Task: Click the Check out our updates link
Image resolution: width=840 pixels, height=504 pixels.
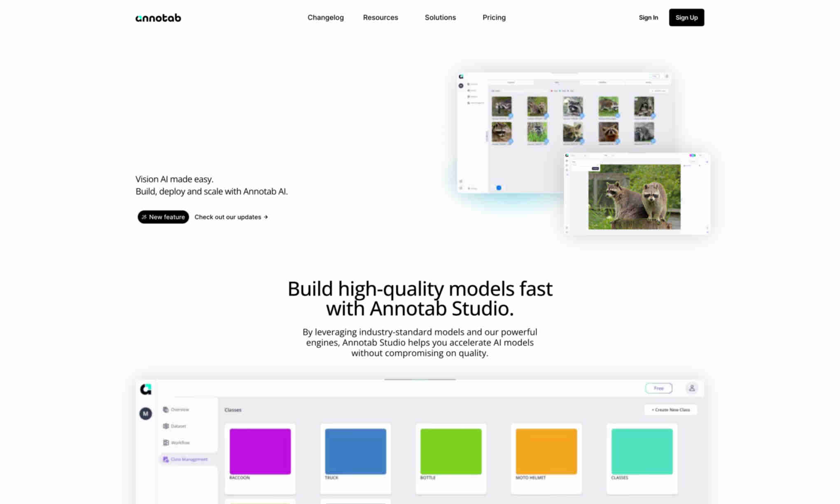Action: click(231, 217)
